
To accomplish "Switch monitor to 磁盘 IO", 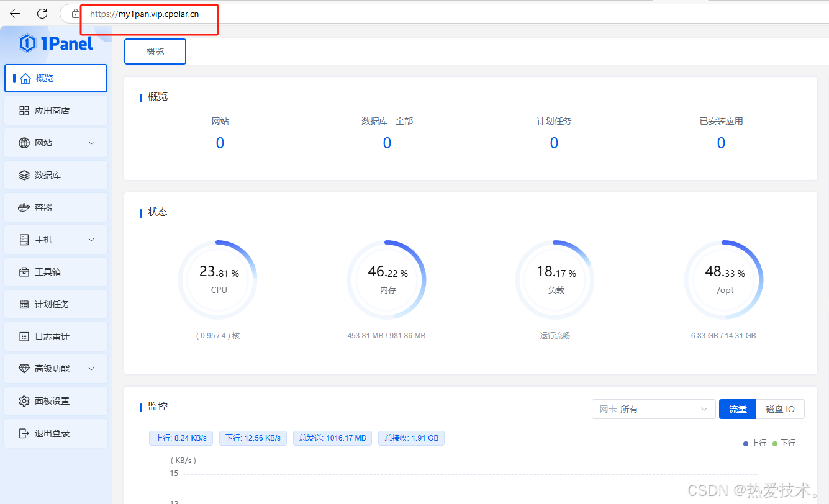I will 781,409.
